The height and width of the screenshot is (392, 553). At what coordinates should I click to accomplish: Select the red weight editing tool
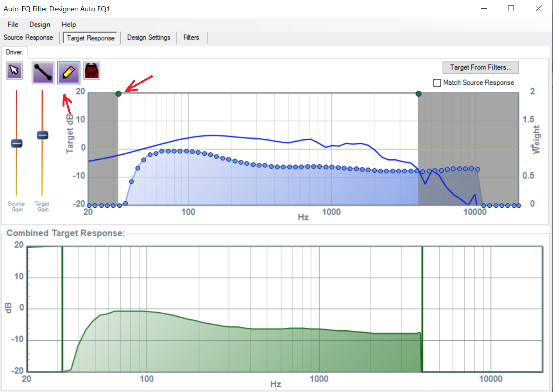coord(92,71)
